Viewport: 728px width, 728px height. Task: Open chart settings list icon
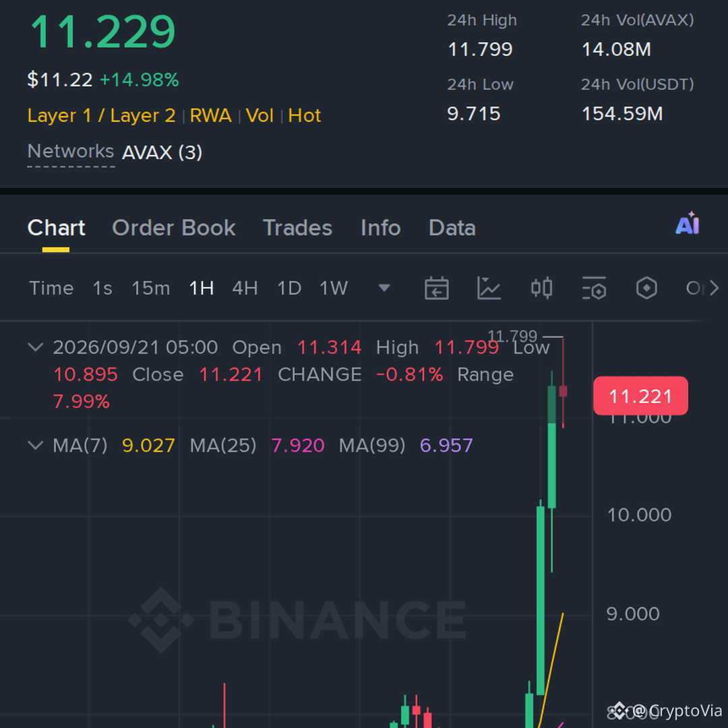(x=595, y=289)
